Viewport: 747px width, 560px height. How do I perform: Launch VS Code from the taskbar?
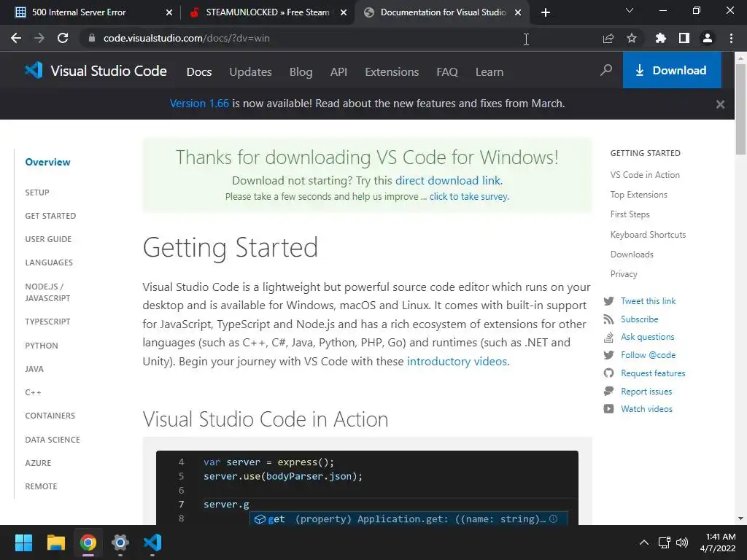(152, 542)
